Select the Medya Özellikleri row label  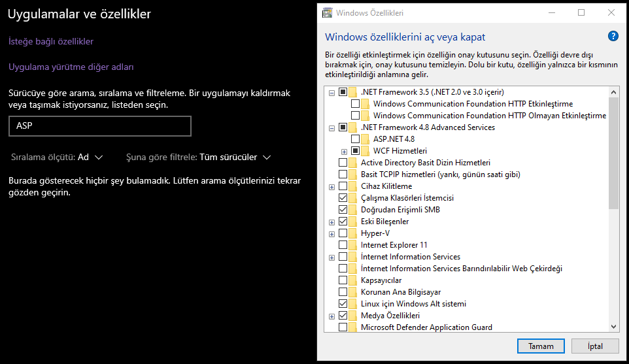390,316
